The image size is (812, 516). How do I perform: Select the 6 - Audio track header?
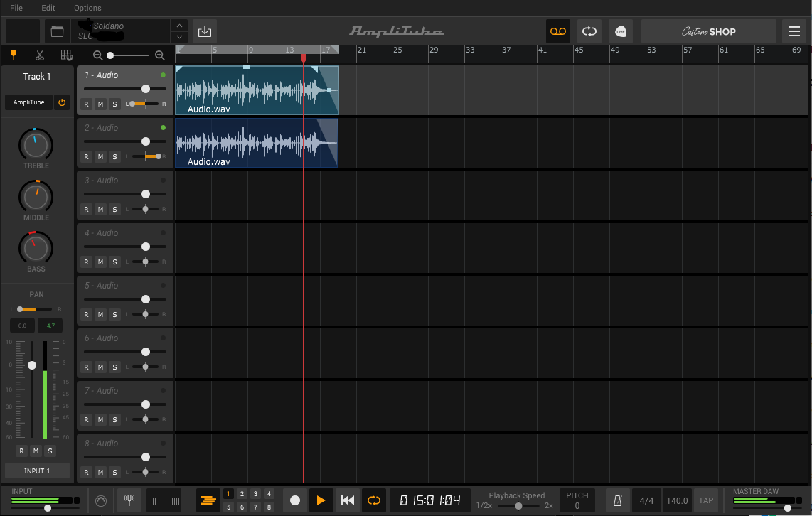tap(125, 353)
